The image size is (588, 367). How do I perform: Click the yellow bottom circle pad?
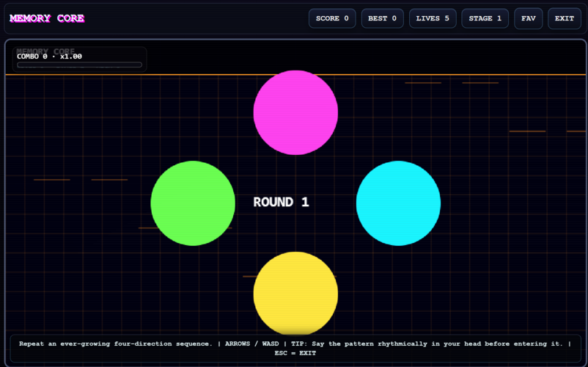pyautogui.click(x=295, y=294)
